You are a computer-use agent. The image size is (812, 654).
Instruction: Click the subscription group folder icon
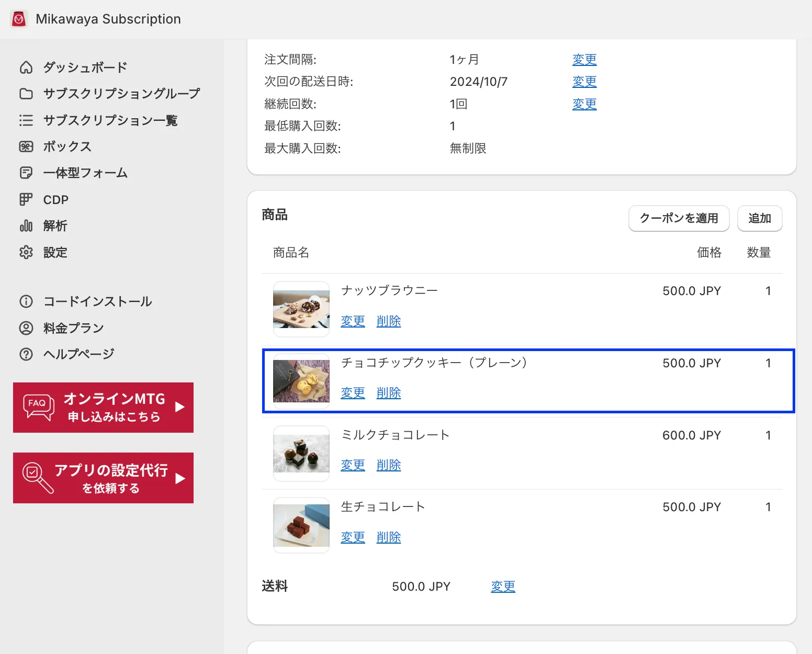click(26, 94)
